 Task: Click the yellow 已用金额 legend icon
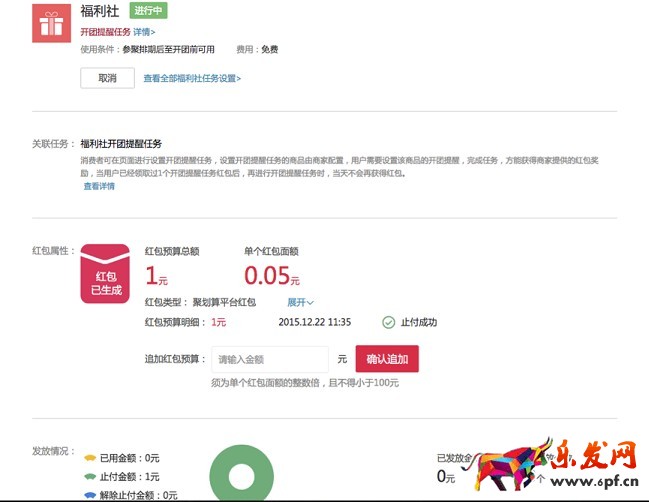[x=88, y=458]
